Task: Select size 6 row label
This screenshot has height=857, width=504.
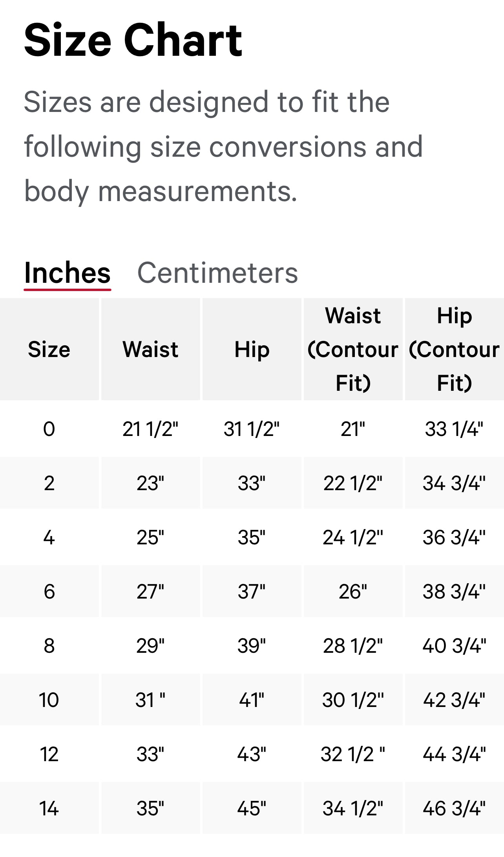Action: (49, 591)
